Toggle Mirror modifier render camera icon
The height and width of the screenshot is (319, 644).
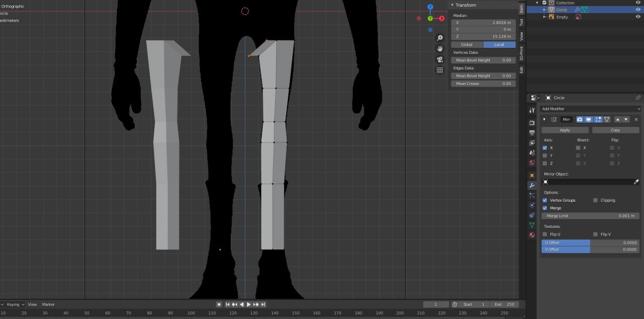580,119
